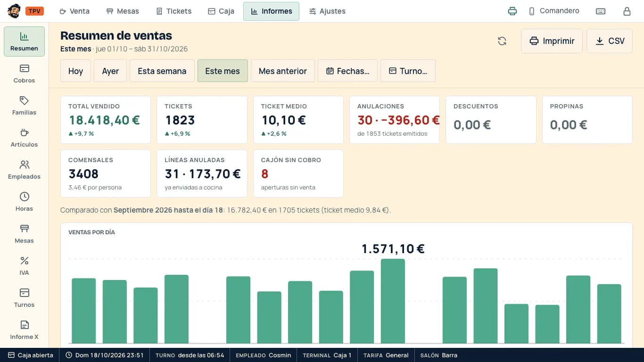Image resolution: width=644 pixels, height=362 pixels.
Task: Click the green printer status icon
Action: click(x=512, y=11)
